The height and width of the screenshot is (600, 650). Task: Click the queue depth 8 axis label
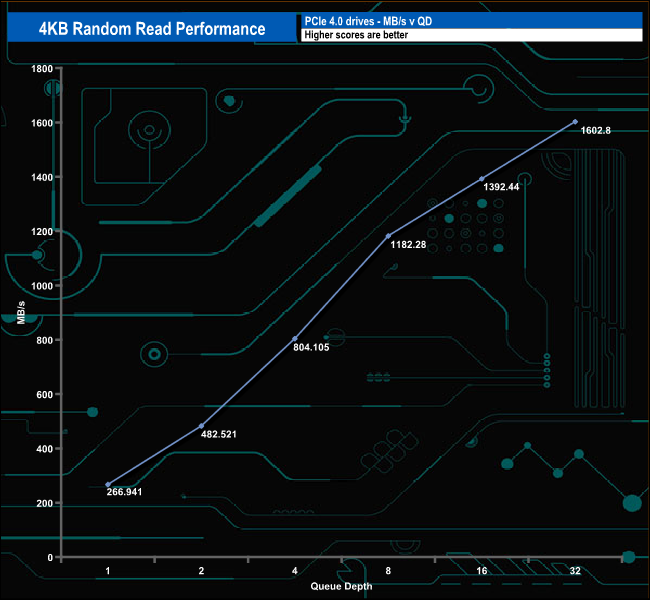388,571
